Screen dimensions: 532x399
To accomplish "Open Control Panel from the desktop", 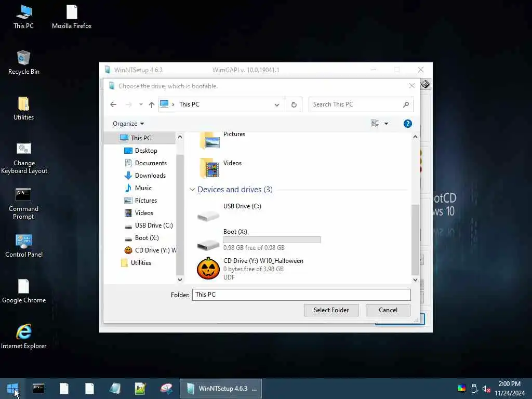I will [x=24, y=246].
